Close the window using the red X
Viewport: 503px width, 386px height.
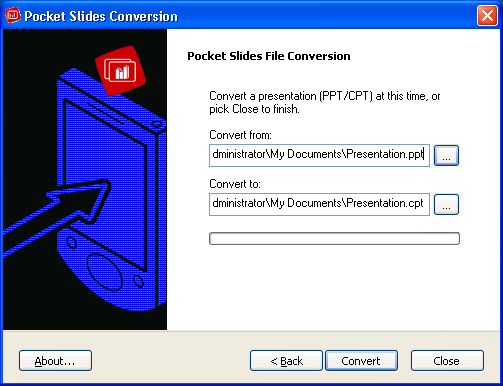pyautogui.click(x=487, y=15)
